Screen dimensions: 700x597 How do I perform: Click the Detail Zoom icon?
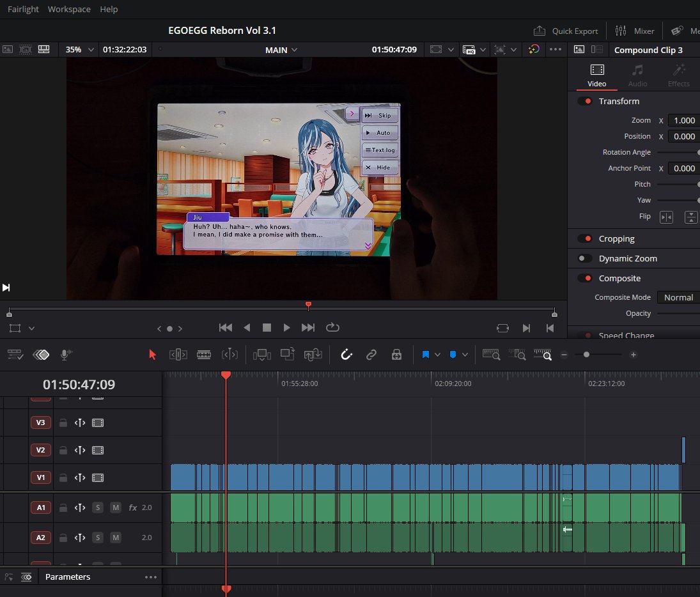(517, 355)
